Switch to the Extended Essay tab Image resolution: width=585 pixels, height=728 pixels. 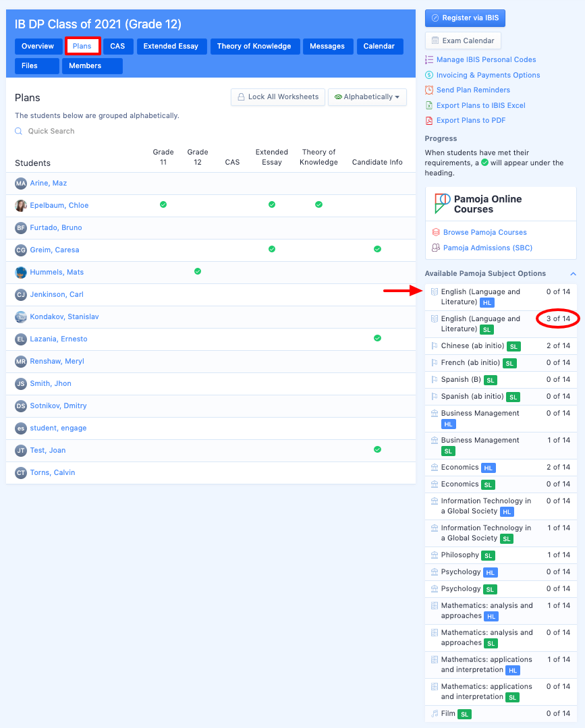(x=171, y=47)
